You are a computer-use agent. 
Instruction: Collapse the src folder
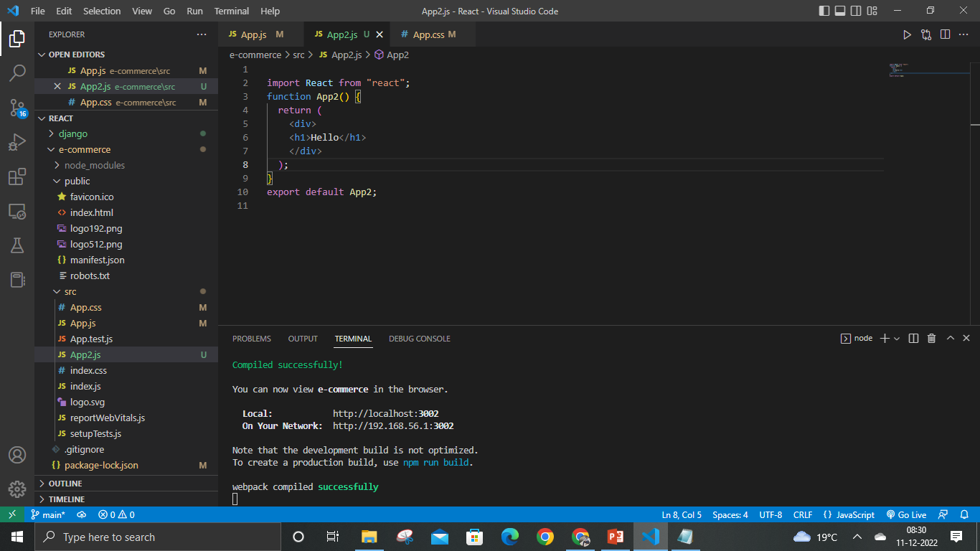tap(126, 291)
